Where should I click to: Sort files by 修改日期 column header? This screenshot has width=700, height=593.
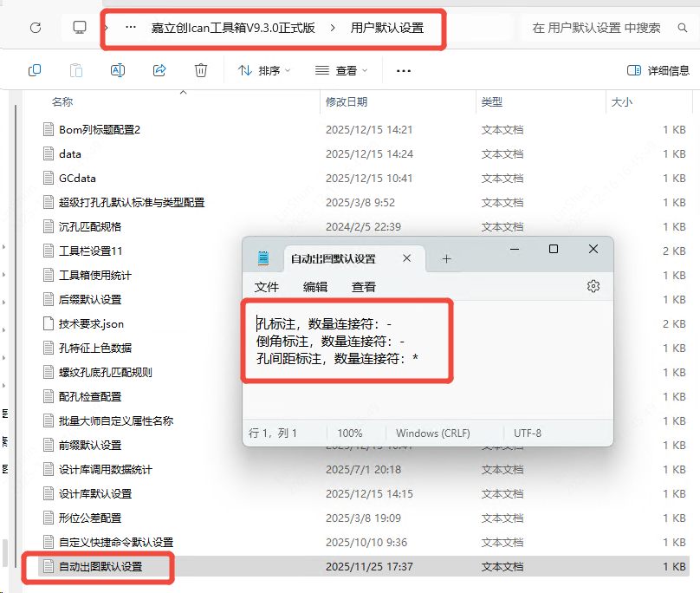347,102
